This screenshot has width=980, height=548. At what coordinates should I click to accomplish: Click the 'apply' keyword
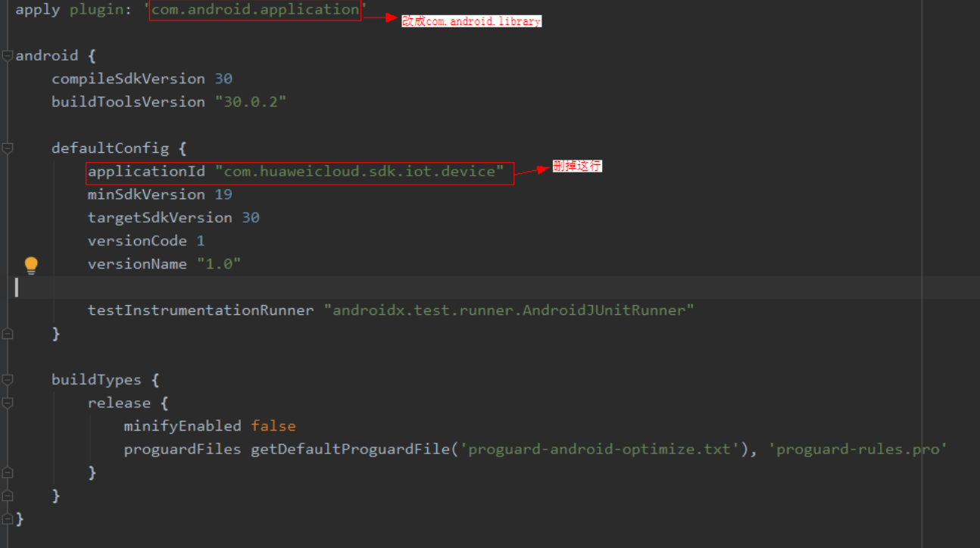click(x=38, y=10)
